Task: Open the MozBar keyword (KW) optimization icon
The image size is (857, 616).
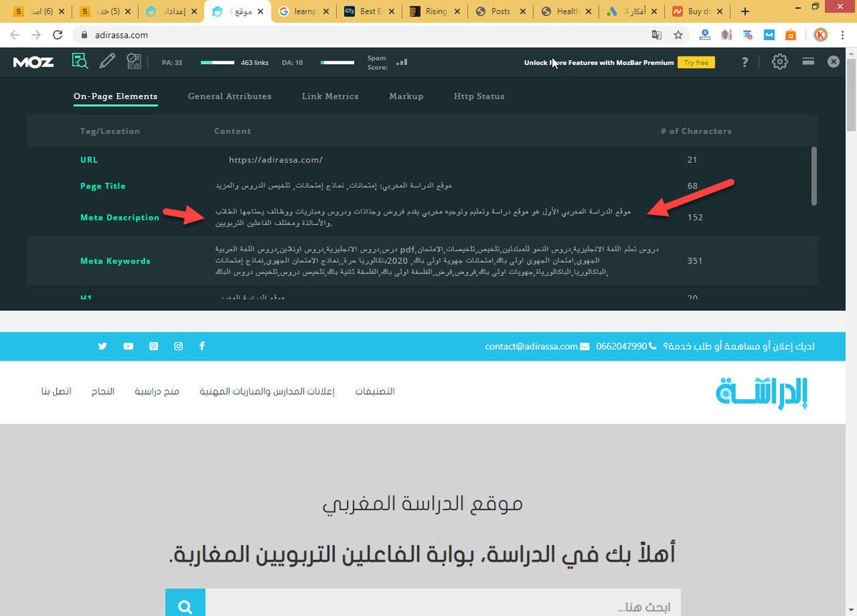Action: click(134, 62)
